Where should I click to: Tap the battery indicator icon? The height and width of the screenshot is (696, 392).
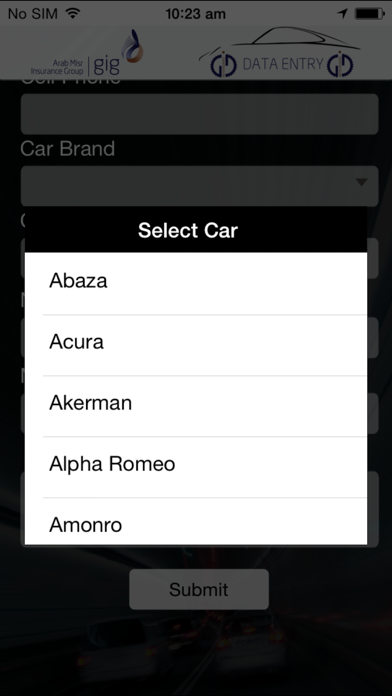click(x=369, y=14)
